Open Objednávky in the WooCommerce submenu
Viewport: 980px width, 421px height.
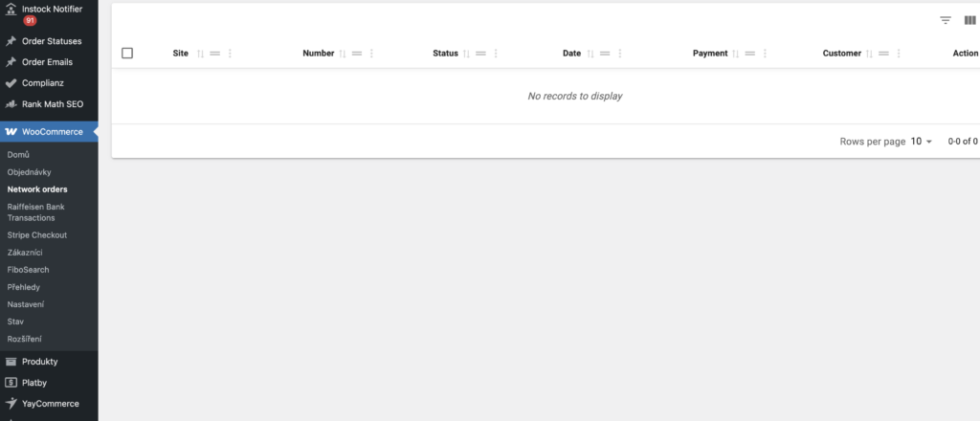29,172
